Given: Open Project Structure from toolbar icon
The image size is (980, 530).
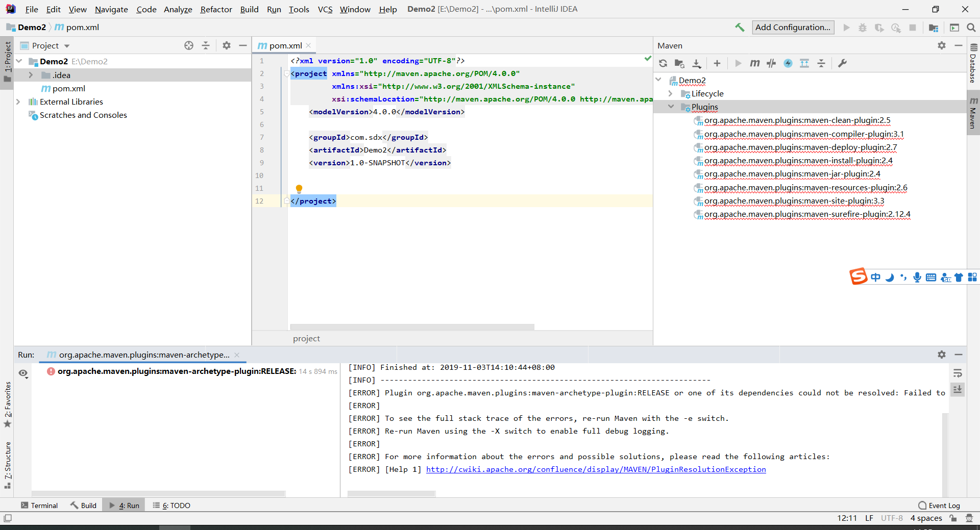Looking at the screenshot, I should (934, 28).
